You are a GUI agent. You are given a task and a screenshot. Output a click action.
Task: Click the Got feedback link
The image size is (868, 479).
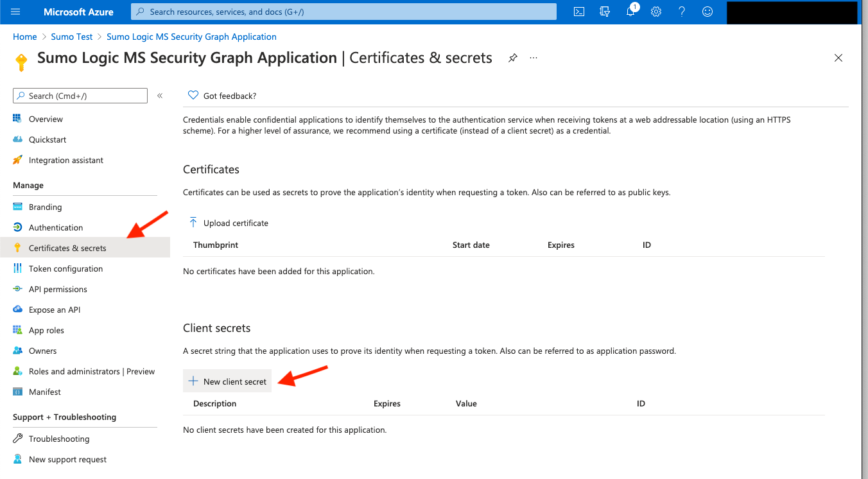tap(221, 95)
